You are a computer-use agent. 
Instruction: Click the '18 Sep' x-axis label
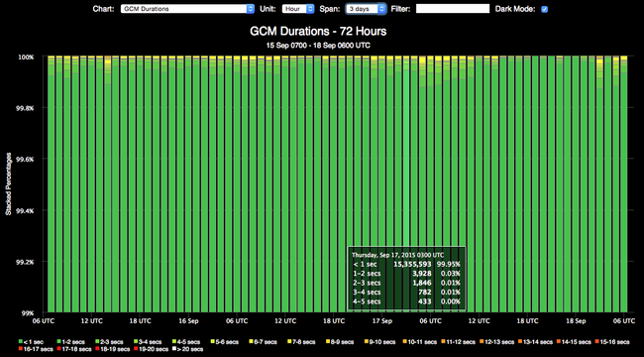575,320
